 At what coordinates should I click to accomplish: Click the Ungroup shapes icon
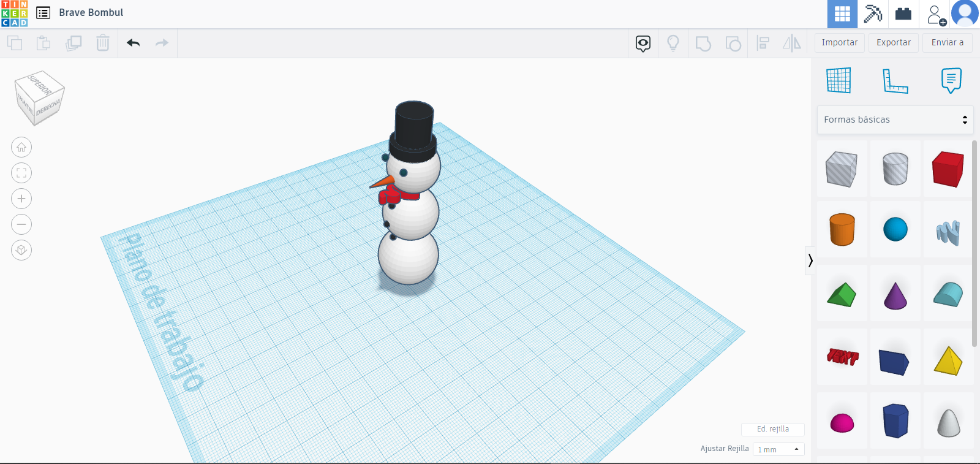coord(733,43)
